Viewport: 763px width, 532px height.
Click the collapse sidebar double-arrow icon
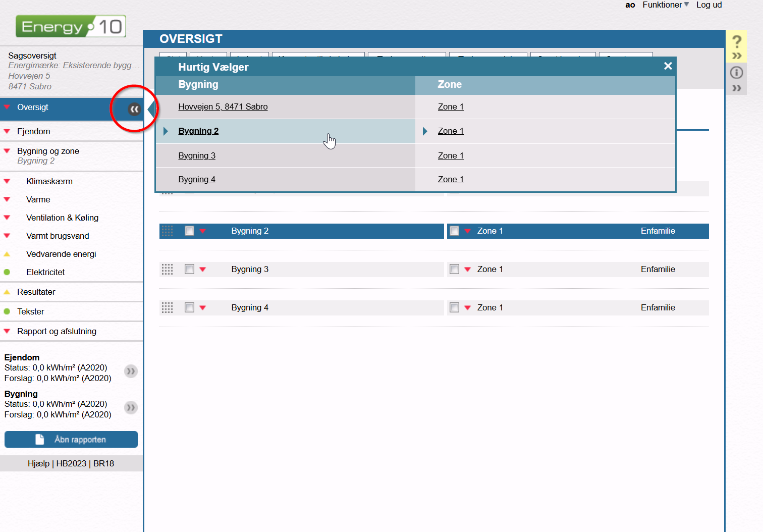[134, 109]
